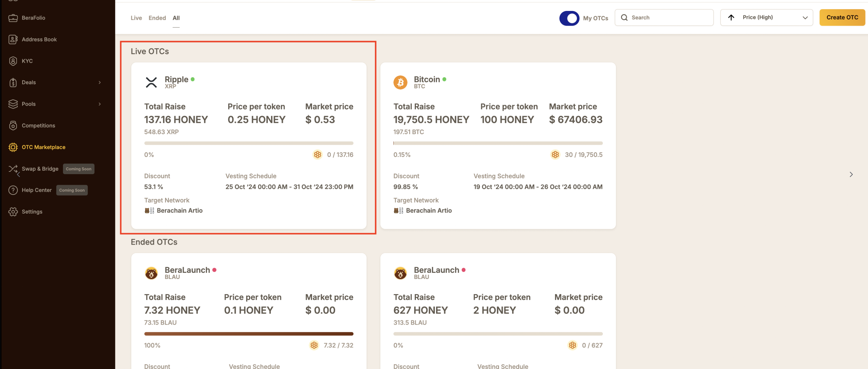This screenshot has height=369, width=868.
Task: Switch to the Live tab
Action: pos(136,18)
